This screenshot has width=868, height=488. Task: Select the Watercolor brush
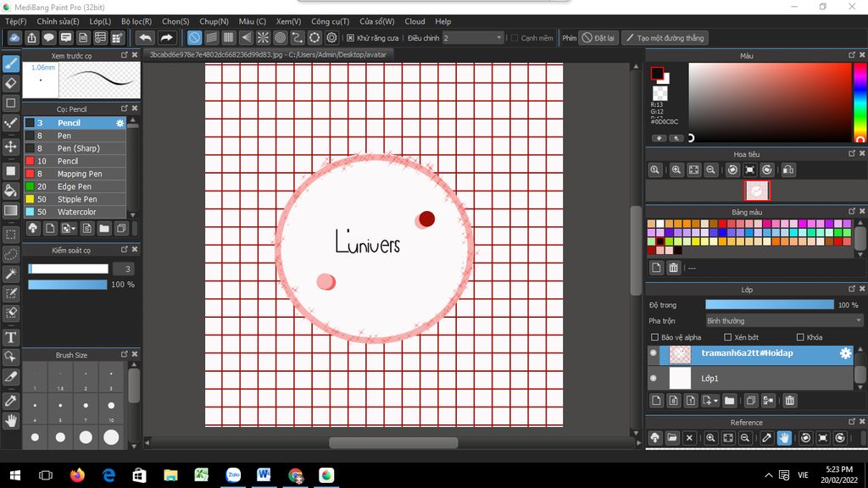click(75, 212)
